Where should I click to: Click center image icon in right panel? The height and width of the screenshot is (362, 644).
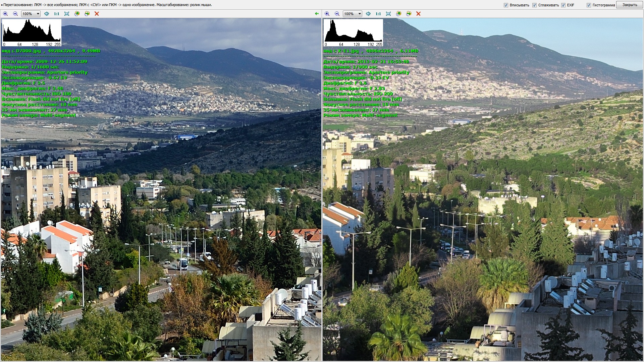point(368,14)
